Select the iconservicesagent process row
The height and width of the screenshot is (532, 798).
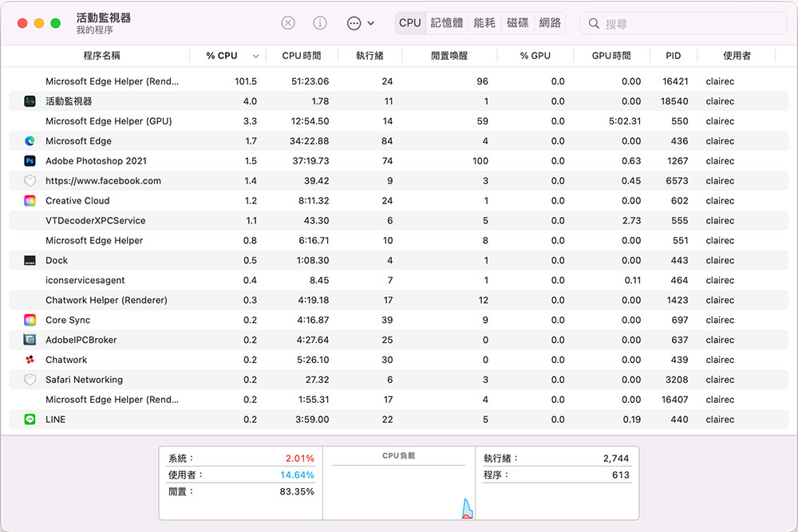(399, 280)
